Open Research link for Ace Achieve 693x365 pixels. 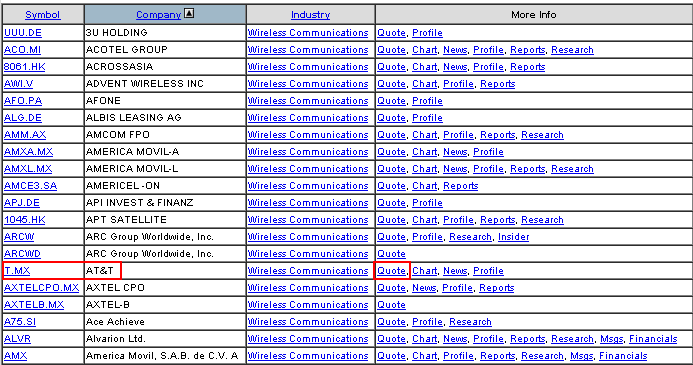pos(470,322)
